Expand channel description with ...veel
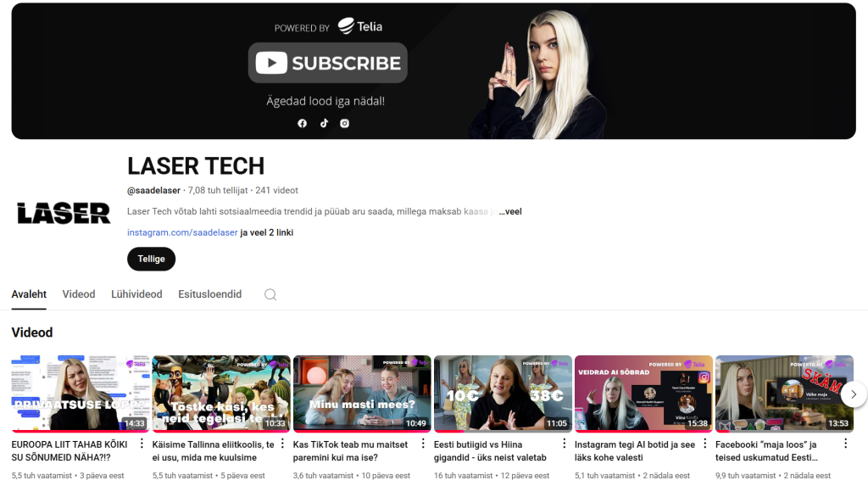This screenshot has height=486, width=868. (509, 211)
